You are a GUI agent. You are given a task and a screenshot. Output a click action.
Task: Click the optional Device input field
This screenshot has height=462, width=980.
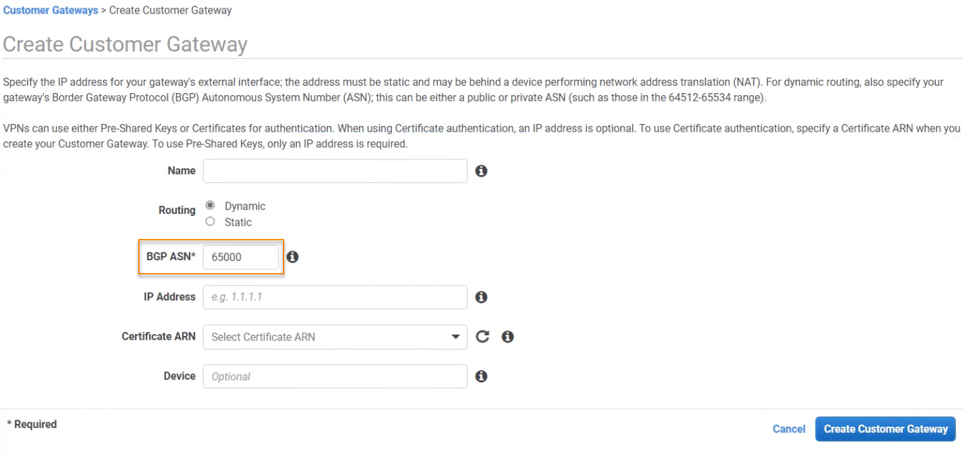pyautogui.click(x=334, y=376)
